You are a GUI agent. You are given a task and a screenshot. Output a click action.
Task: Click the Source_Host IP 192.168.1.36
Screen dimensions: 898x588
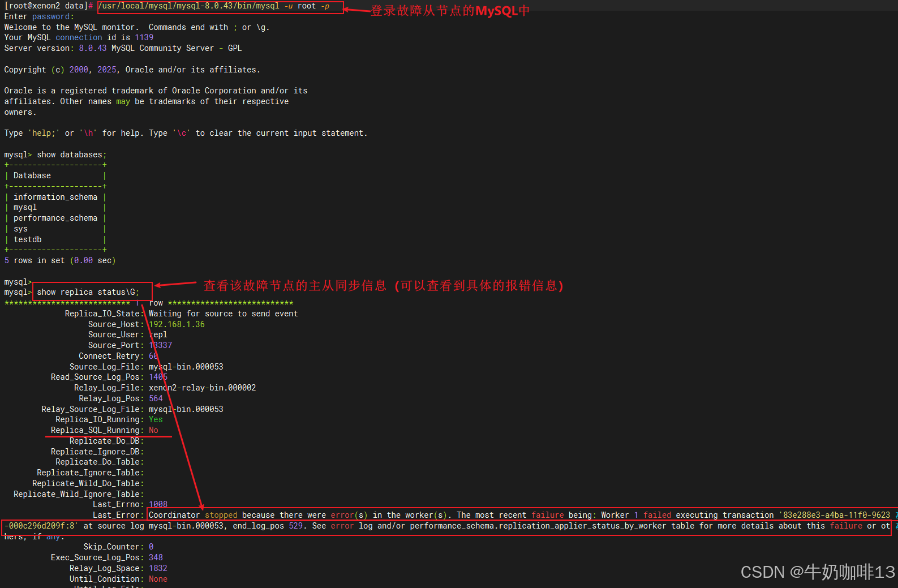pyautogui.click(x=177, y=324)
